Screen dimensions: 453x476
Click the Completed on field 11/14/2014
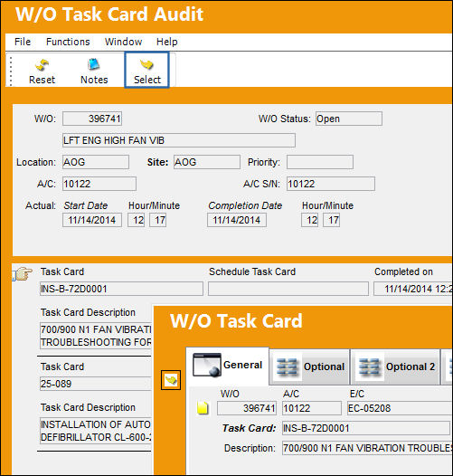413,289
